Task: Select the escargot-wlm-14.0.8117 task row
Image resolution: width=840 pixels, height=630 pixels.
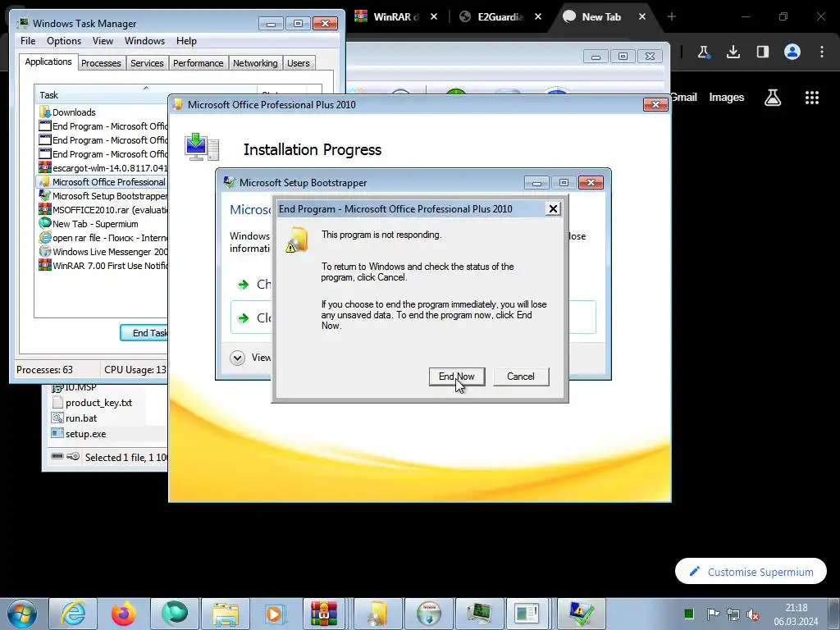Action: (102, 167)
